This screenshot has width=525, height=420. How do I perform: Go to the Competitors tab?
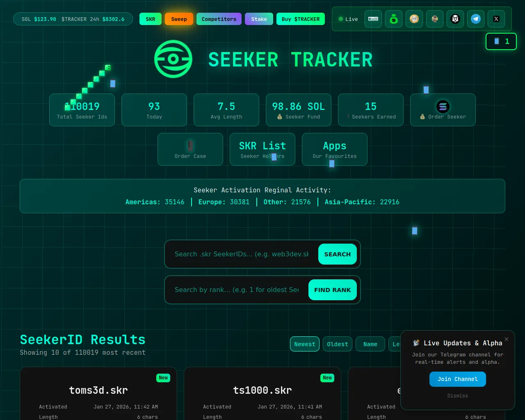[x=219, y=19]
